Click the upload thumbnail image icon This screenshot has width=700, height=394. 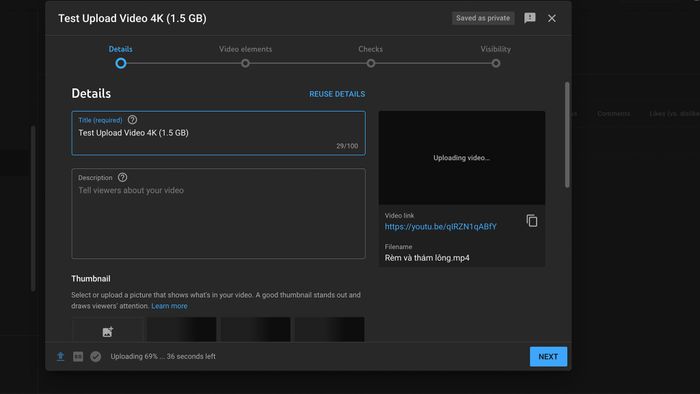click(x=108, y=332)
